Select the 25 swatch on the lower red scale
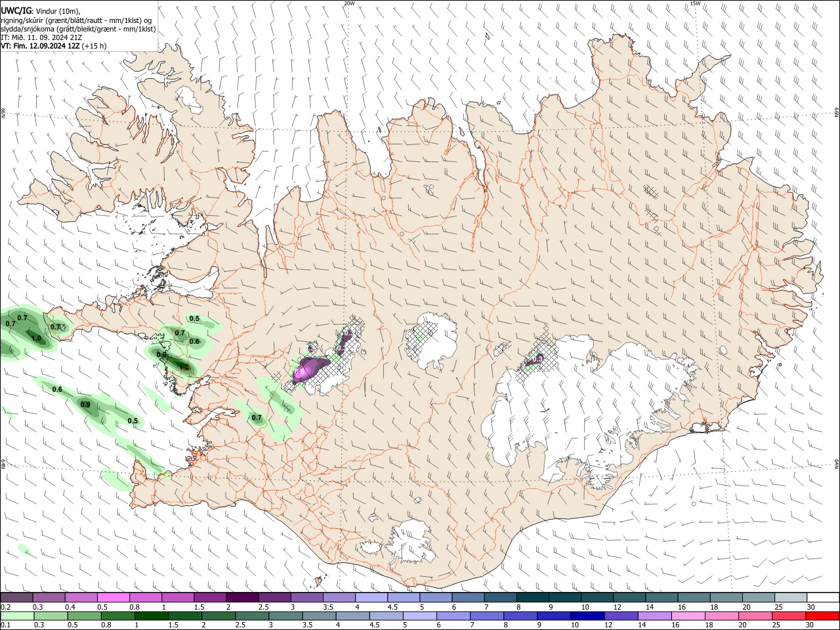 pos(787,616)
